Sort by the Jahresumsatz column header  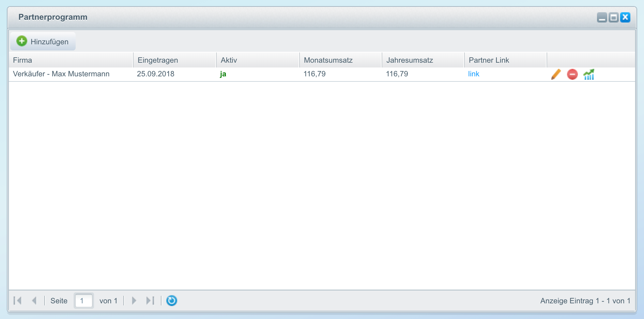423,60
